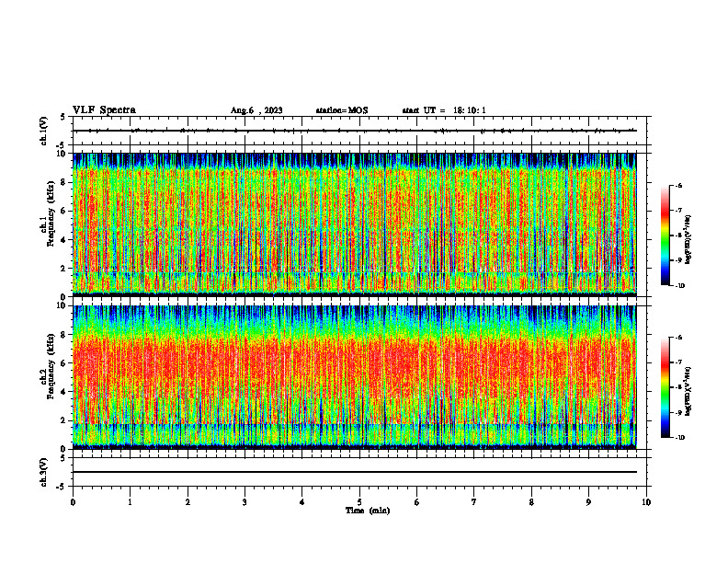Screen dimensions: 728x563
Task: Click the "ch.1(V)" axis label
Action: pyautogui.click(x=44, y=131)
